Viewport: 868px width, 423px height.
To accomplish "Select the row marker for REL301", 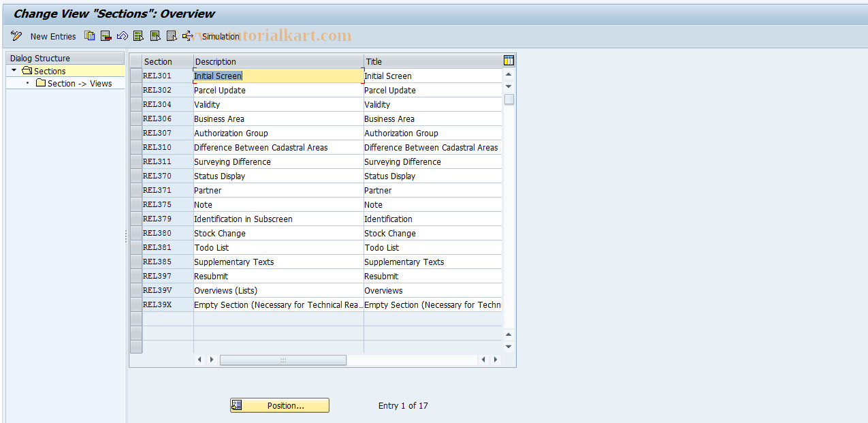I will [x=136, y=76].
